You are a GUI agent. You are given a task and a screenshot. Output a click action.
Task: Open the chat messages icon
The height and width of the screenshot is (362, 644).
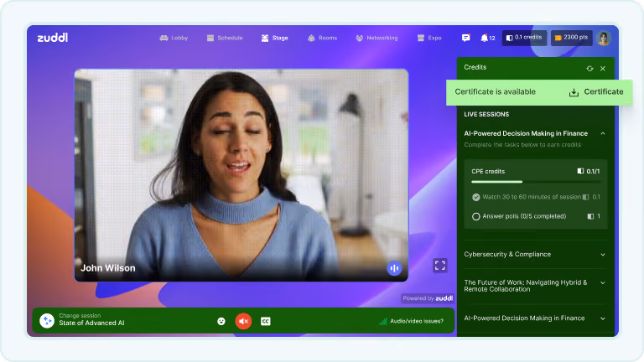465,38
